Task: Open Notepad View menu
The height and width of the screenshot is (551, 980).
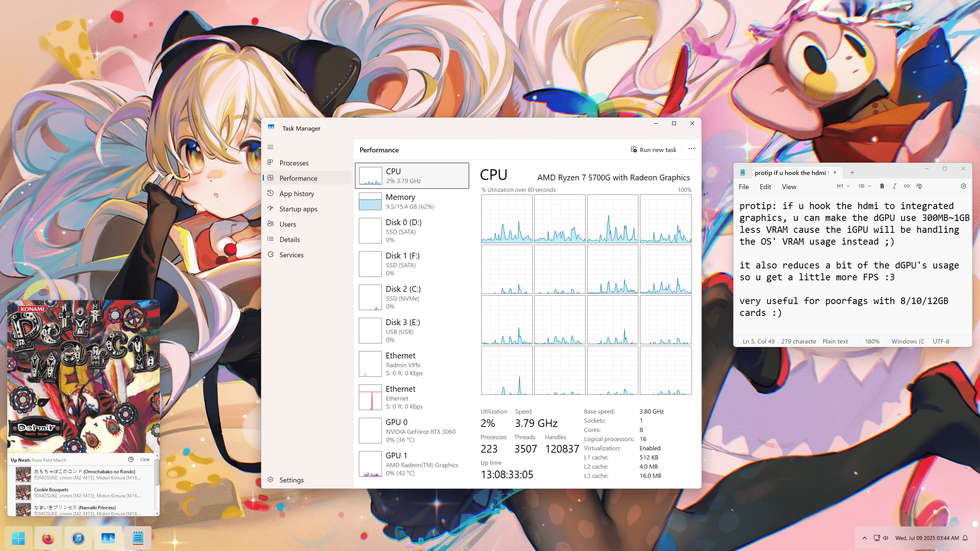Action: [789, 187]
